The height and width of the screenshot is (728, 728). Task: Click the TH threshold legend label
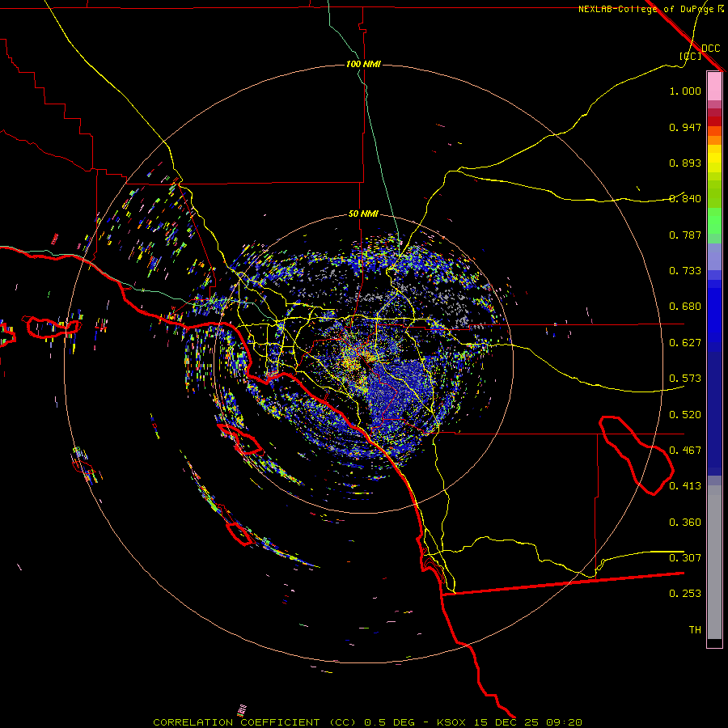tap(695, 630)
